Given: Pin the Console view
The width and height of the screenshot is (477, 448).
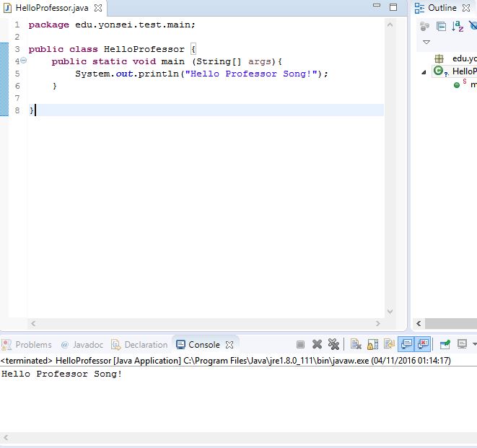Looking at the screenshot, I should coord(445,345).
